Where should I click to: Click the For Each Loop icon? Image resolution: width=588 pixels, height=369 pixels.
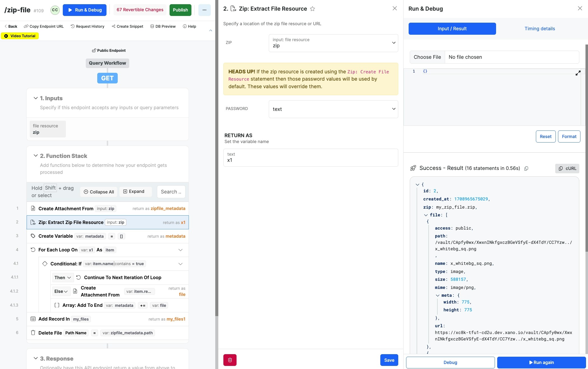[33, 250]
